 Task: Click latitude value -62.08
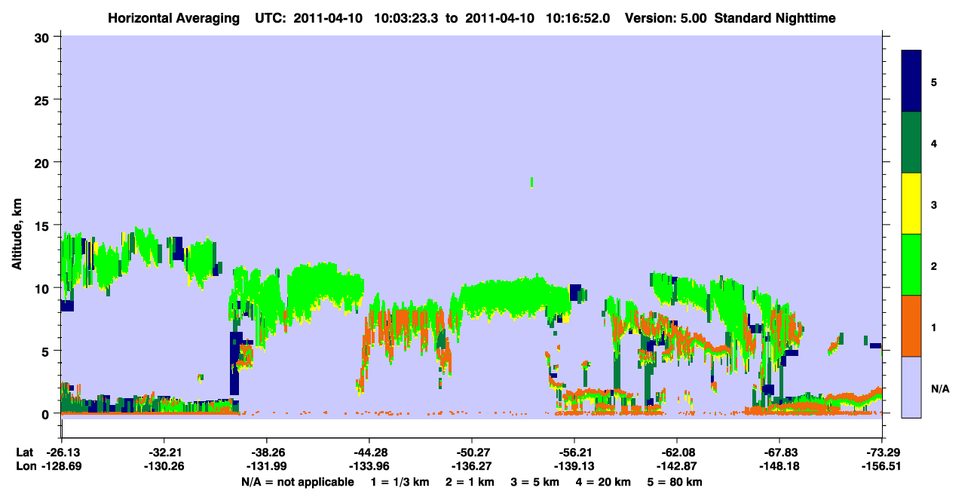[x=676, y=452]
